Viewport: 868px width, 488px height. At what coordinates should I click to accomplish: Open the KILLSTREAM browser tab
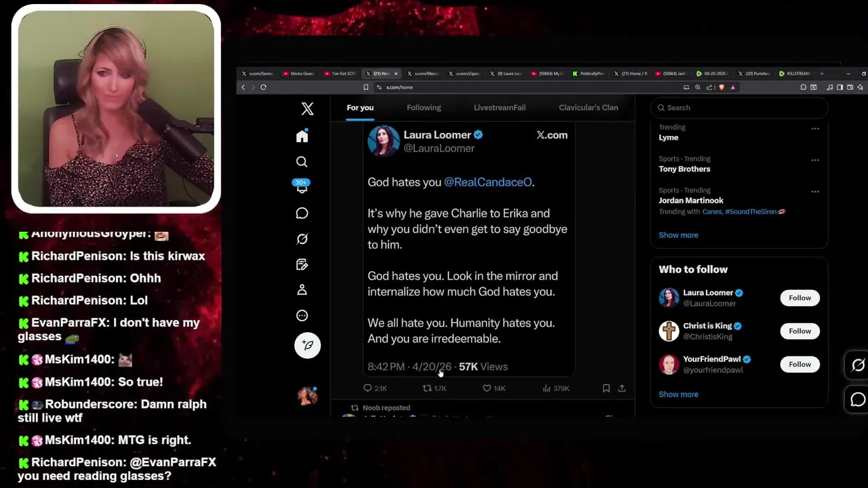pos(795,73)
